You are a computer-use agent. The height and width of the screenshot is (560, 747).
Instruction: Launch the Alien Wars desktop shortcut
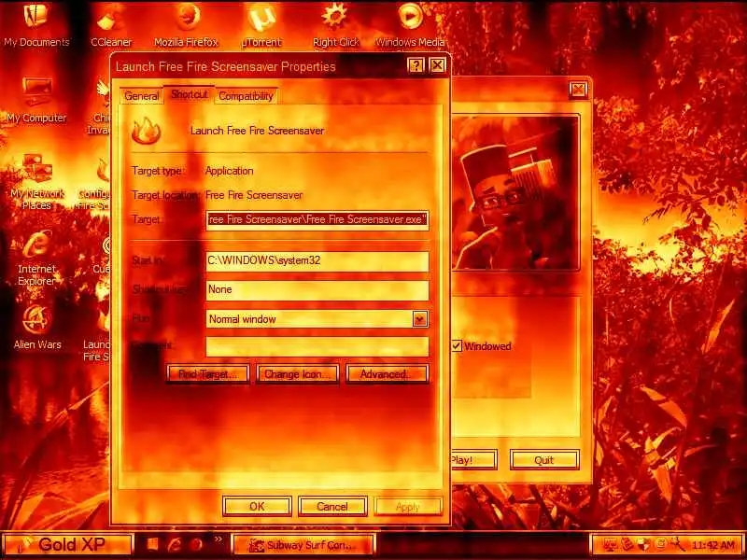pos(37,327)
